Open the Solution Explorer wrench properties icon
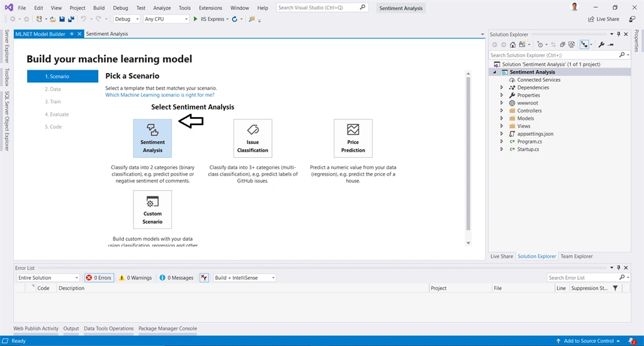The width and height of the screenshot is (644, 346). coord(601,44)
